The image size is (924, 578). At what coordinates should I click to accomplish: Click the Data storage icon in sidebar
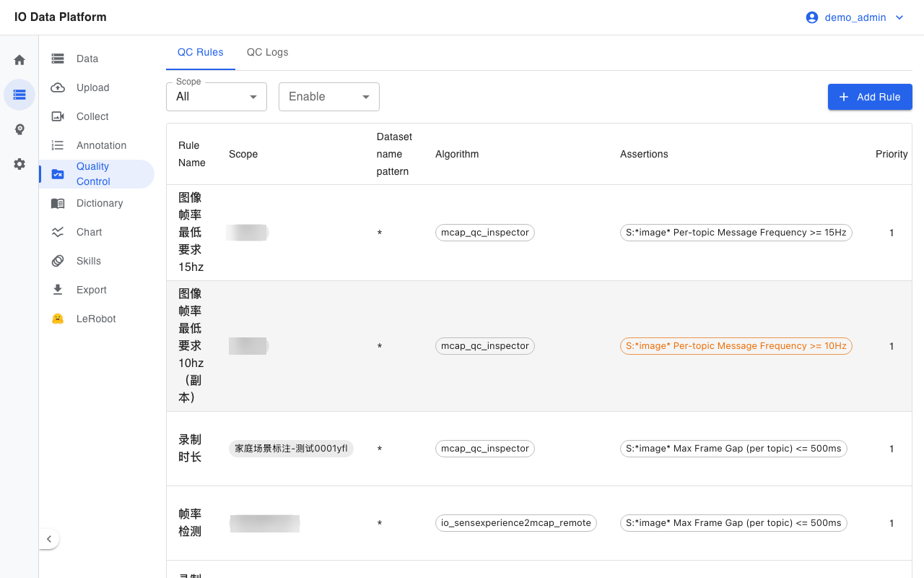tap(58, 59)
